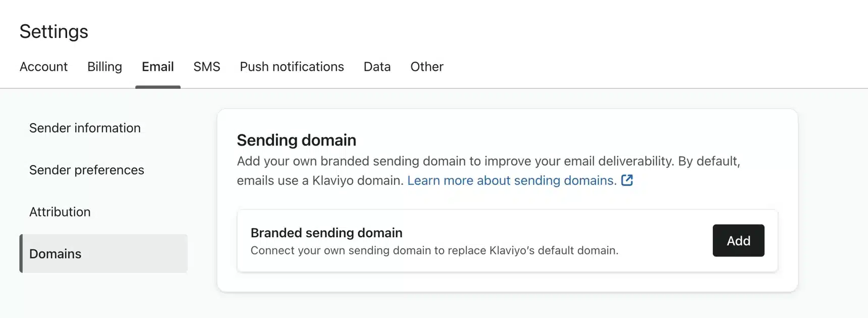Open the Account settings tab
868x318 pixels.
click(x=43, y=67)
